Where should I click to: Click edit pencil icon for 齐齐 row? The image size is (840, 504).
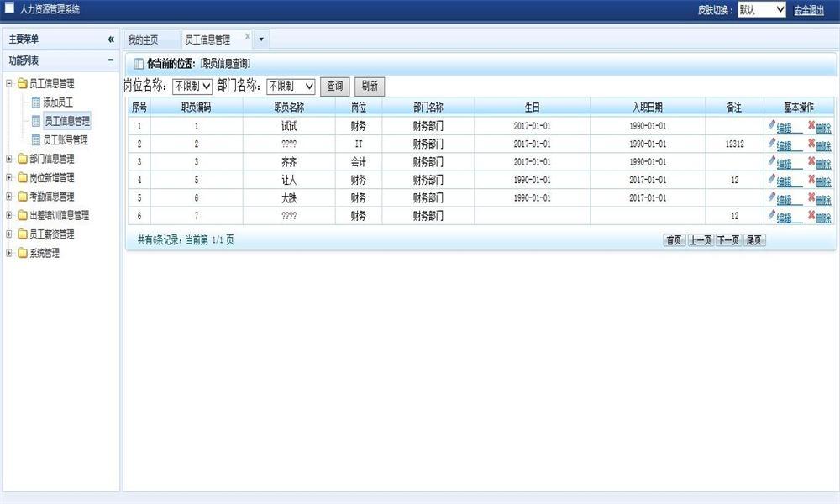tap(771, 160)
